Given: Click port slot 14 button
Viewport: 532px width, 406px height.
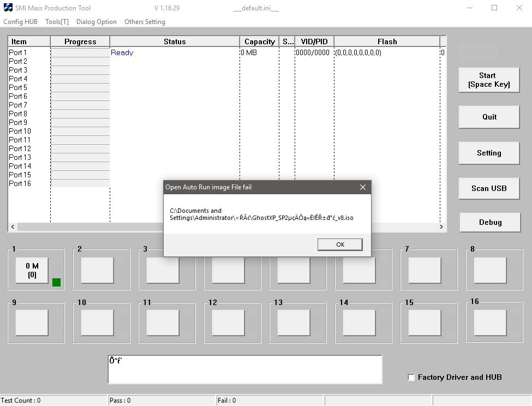Looking at the screenshot, I should [359, 323].
